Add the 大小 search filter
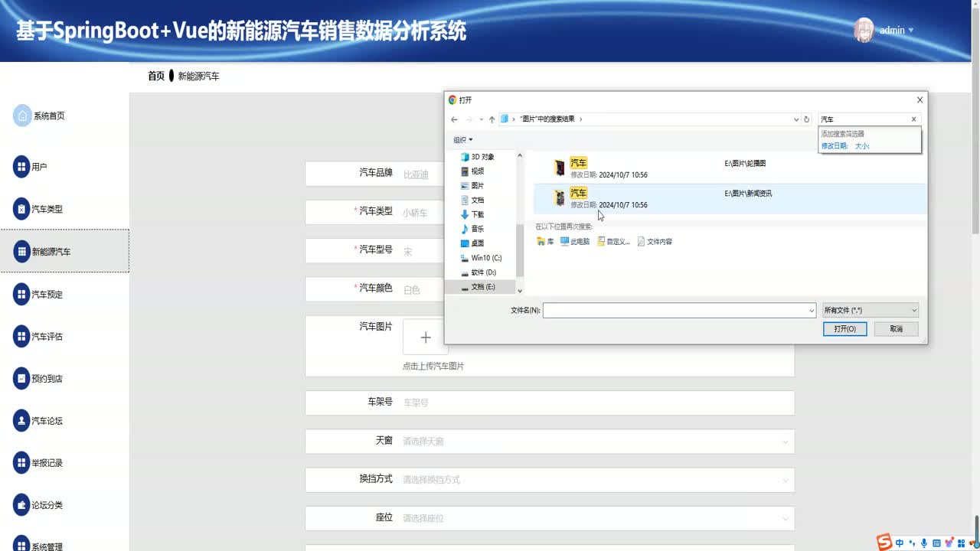The height and width of the screenshot is (551, 980). (x=862, y=145)
